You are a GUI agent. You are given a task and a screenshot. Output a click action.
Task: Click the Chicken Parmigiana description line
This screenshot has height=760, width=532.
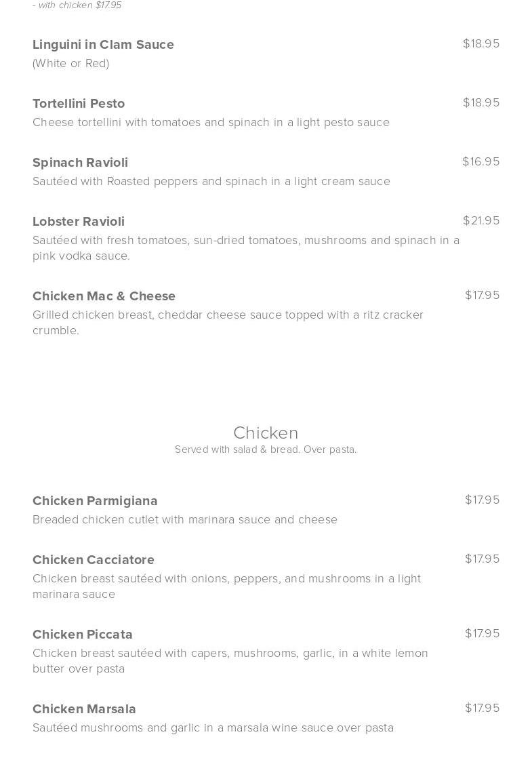pyautogui.click(x=185, y=520)
